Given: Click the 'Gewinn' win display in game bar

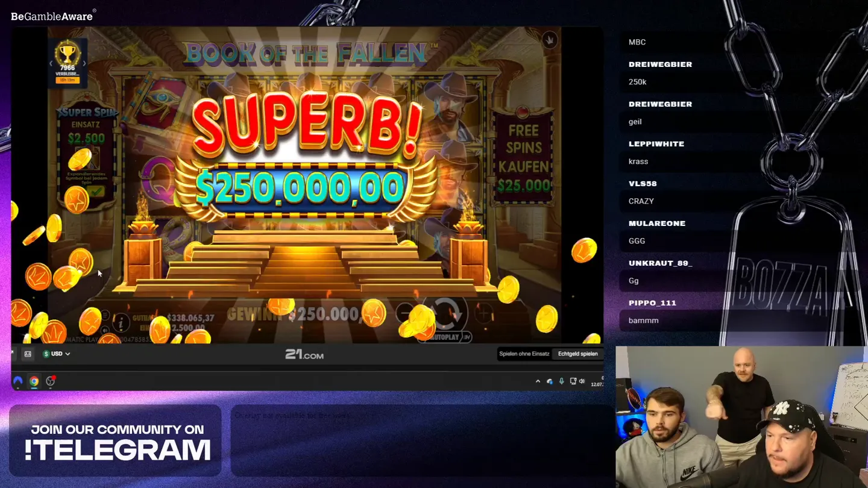Looking at the screenshot, I should click(x=294, y=314).
